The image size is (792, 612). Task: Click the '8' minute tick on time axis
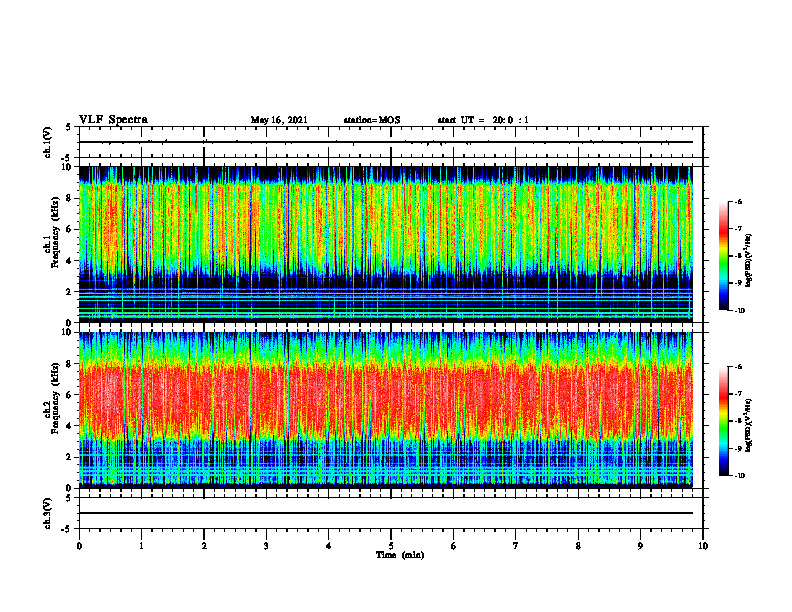coord(578,546)
